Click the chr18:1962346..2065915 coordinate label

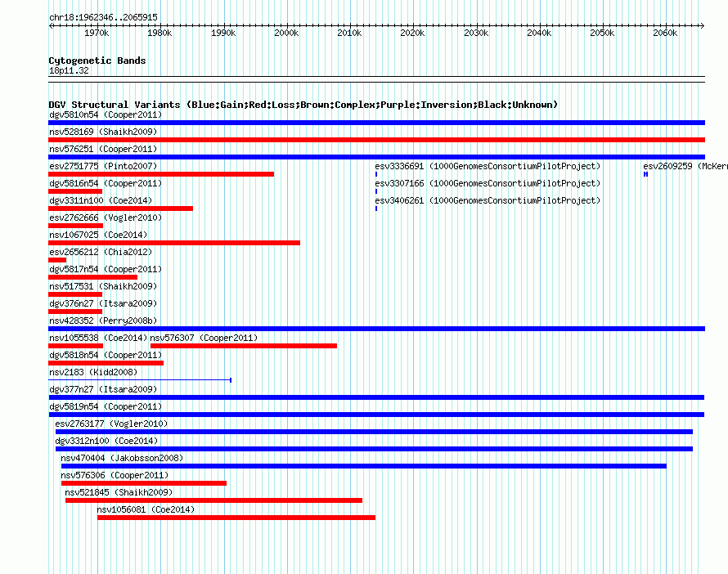point(103,17)
